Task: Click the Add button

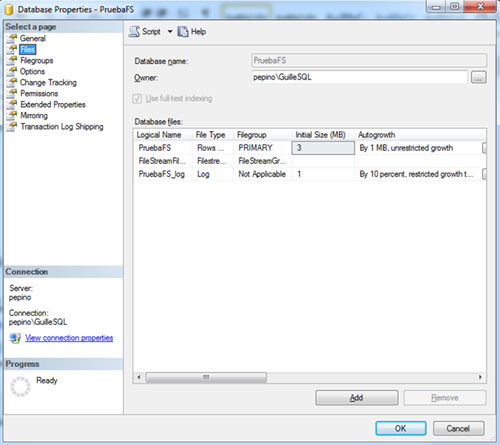Action: pyautogui.click(x=357, y=398)
